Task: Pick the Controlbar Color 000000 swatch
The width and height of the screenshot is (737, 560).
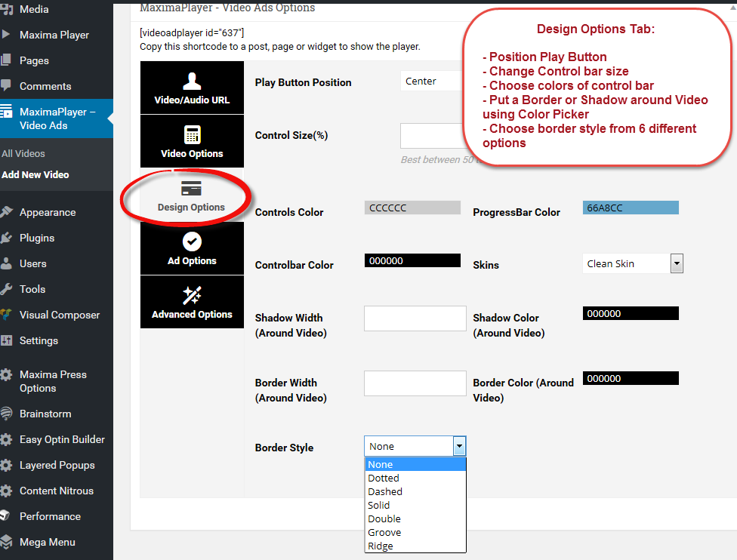Action: point(413,260)
